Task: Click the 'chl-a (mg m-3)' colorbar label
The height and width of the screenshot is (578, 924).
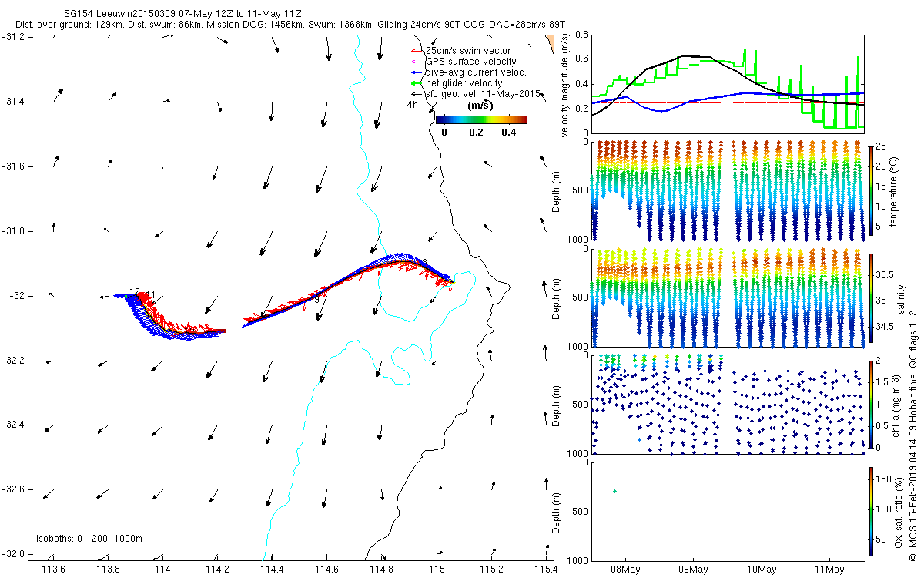Action: tap(897, 405)
